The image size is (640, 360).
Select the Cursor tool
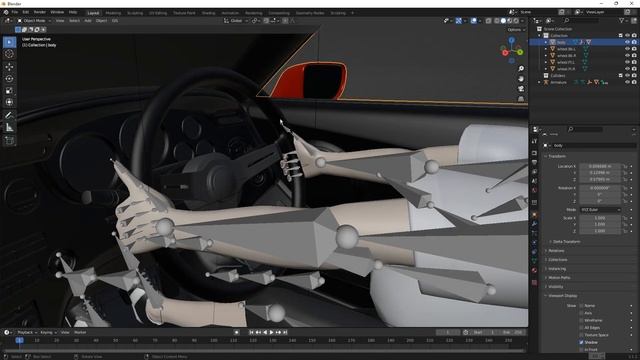coord(9,54)
